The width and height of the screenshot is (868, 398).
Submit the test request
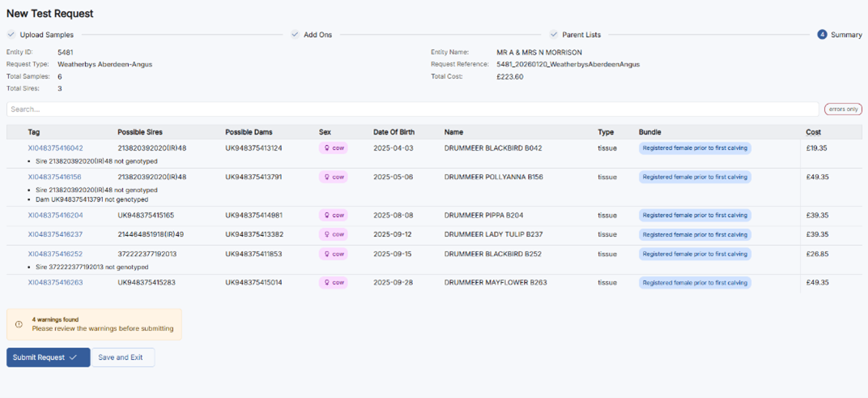point(48,357)
